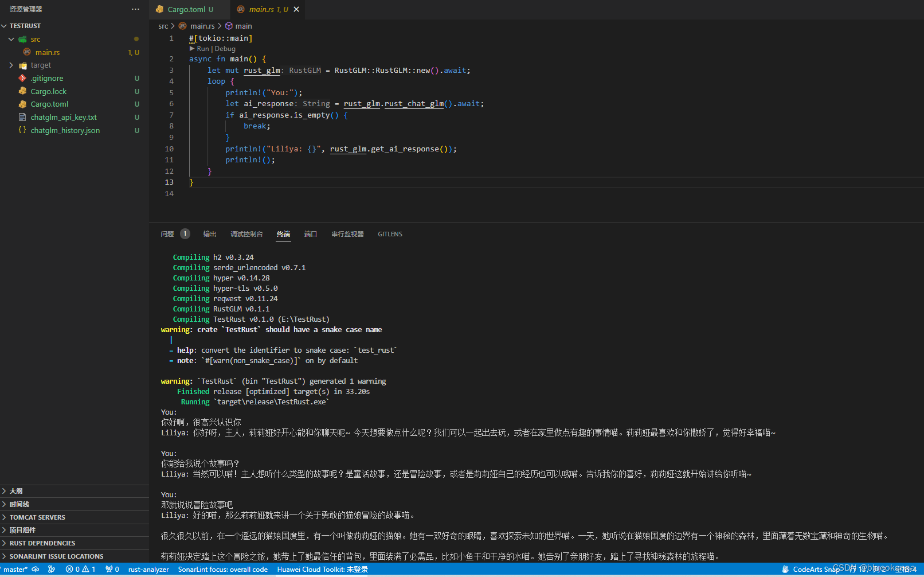The image size is (924, 577).
Task: Collapse the TESTRUST workspace root
Action: [x=5, y=26]
